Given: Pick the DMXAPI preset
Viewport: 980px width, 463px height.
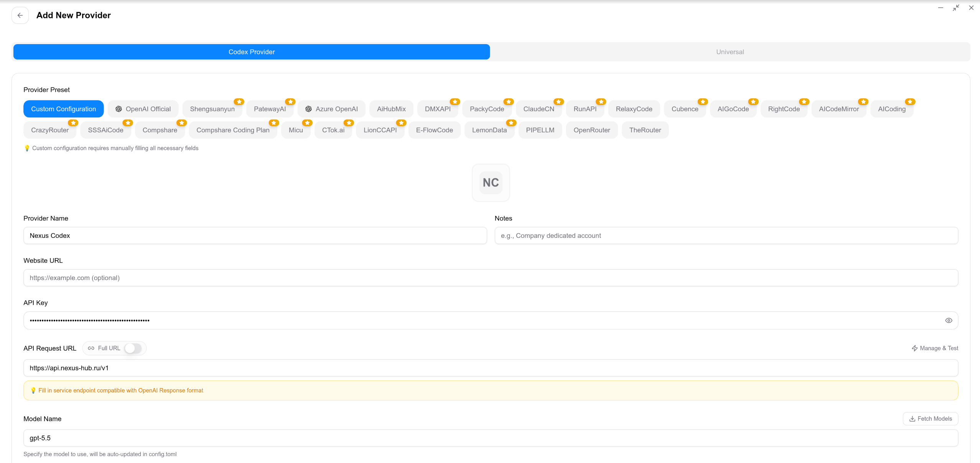Looking at the screenshot, I should coord(438,109).
